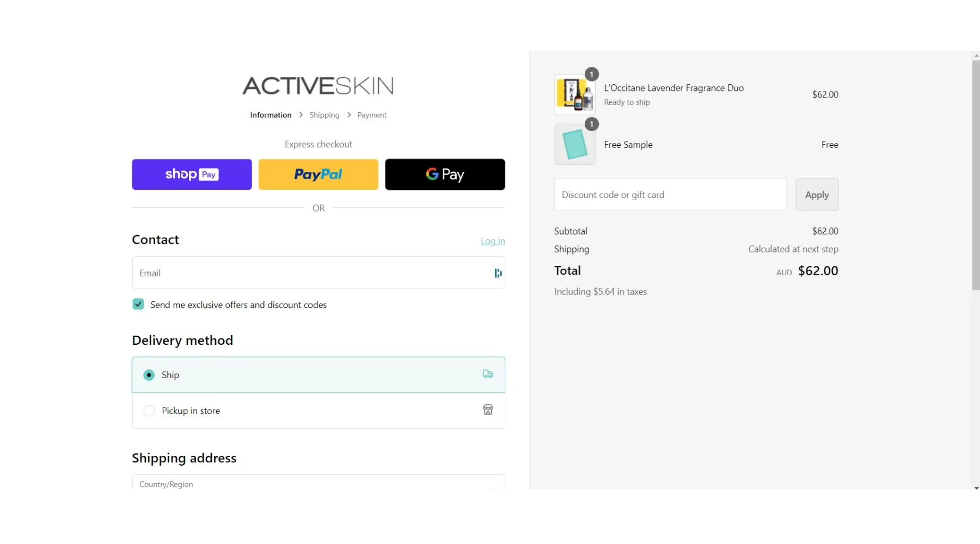Click the ActiveSkin logo
Screen dimensions: 980x544
(318, 86)
